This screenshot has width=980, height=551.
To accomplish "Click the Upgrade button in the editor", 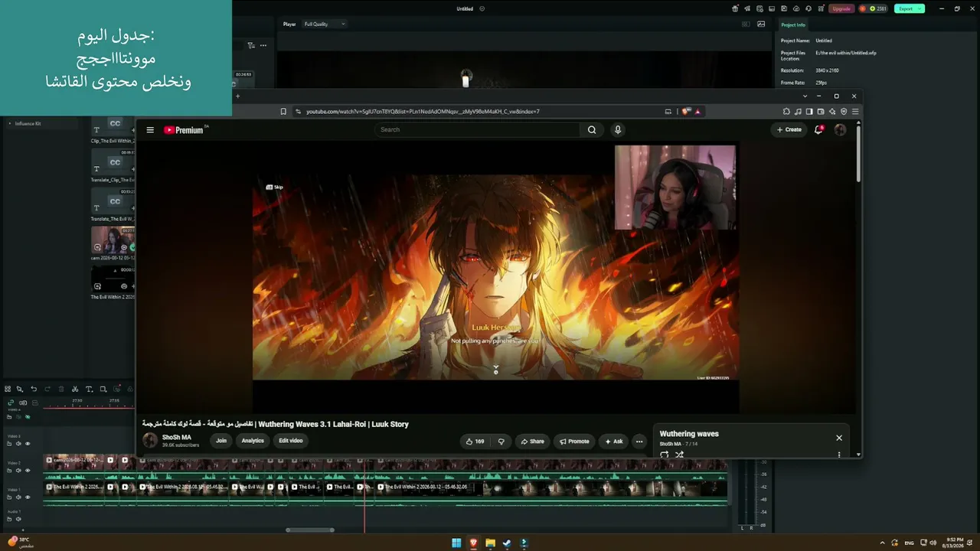I will coord(841,9).
